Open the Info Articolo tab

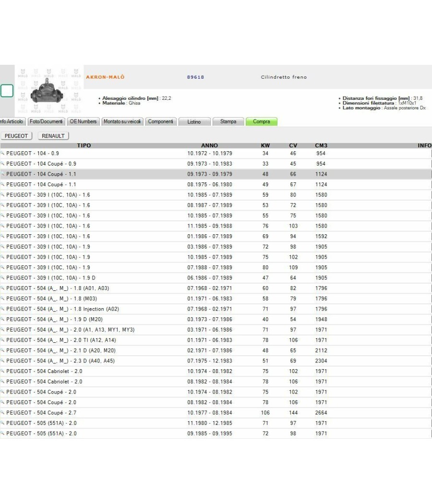click(x=12, y=121)
